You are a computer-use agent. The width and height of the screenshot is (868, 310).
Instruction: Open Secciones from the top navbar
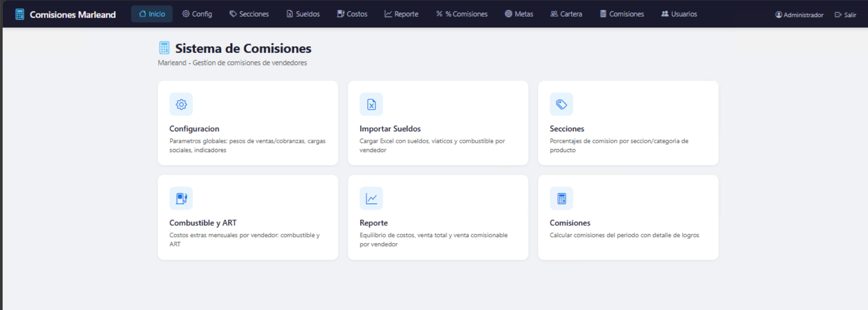click(249, 14)
